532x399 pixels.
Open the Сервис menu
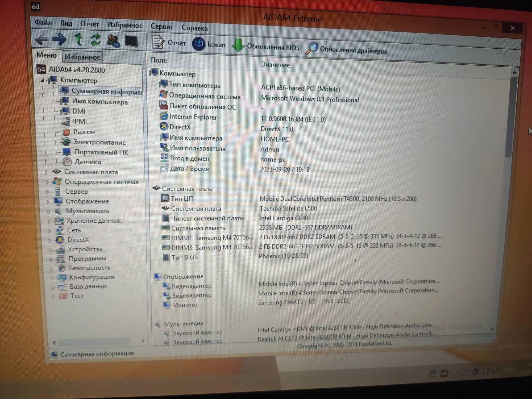pyautogui.click(x=162, y=27)
